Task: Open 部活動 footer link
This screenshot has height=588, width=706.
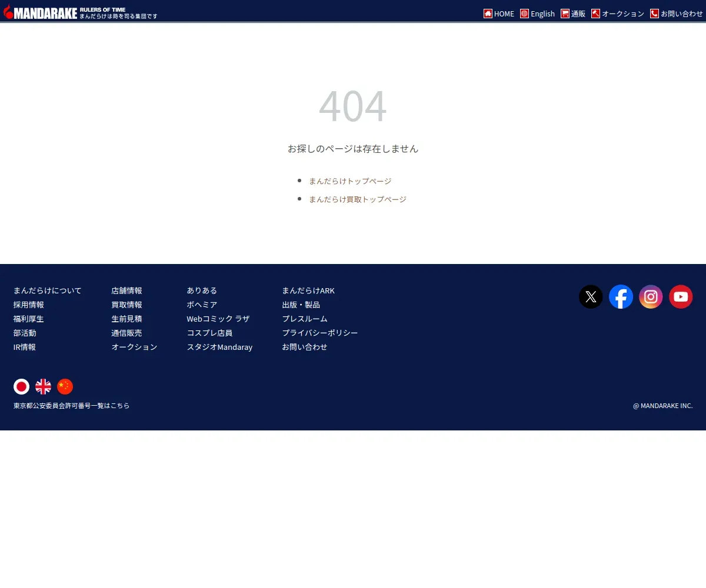Action: coord(25,333)
